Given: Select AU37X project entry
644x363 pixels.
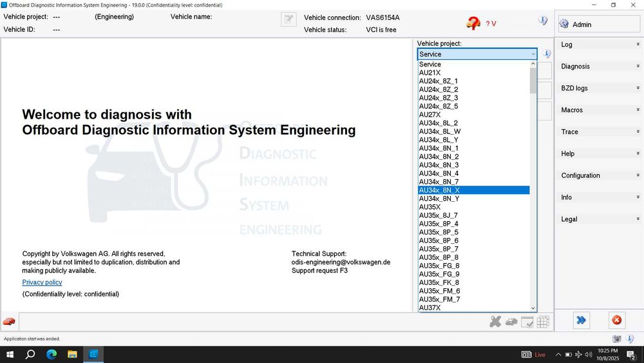Looking at the screenshot, I should point(473,308).
